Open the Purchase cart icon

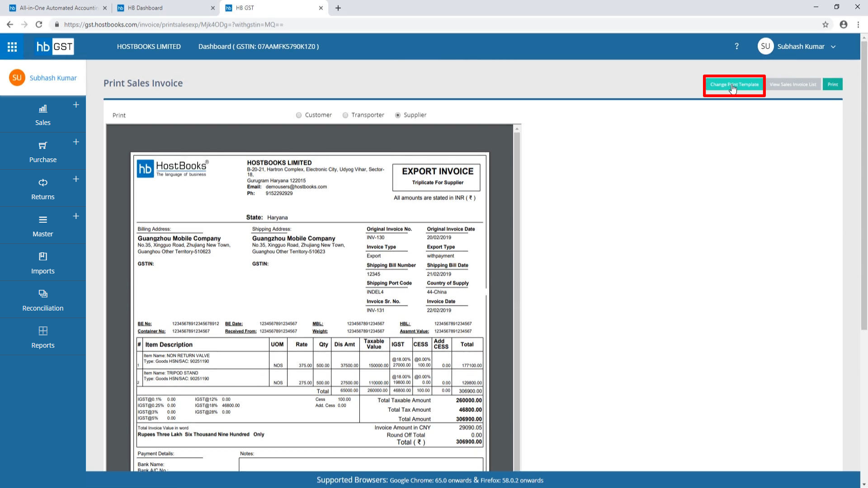pos(43,145)
